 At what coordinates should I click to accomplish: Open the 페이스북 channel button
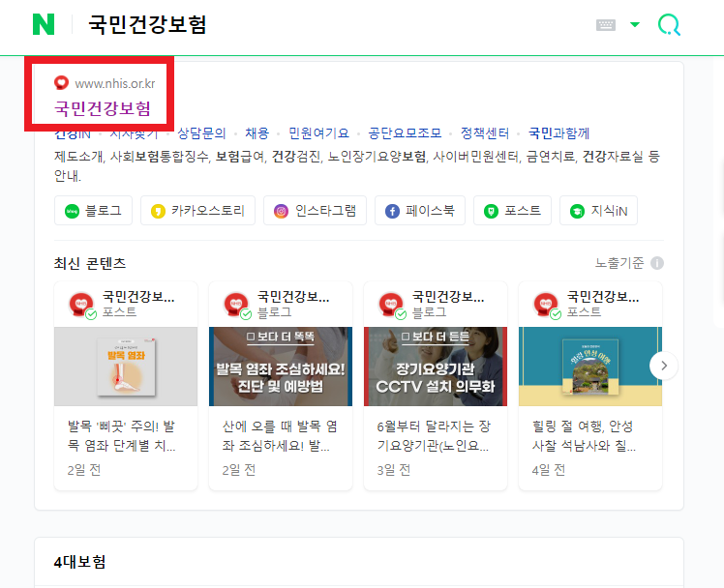[x=420, y=211]
